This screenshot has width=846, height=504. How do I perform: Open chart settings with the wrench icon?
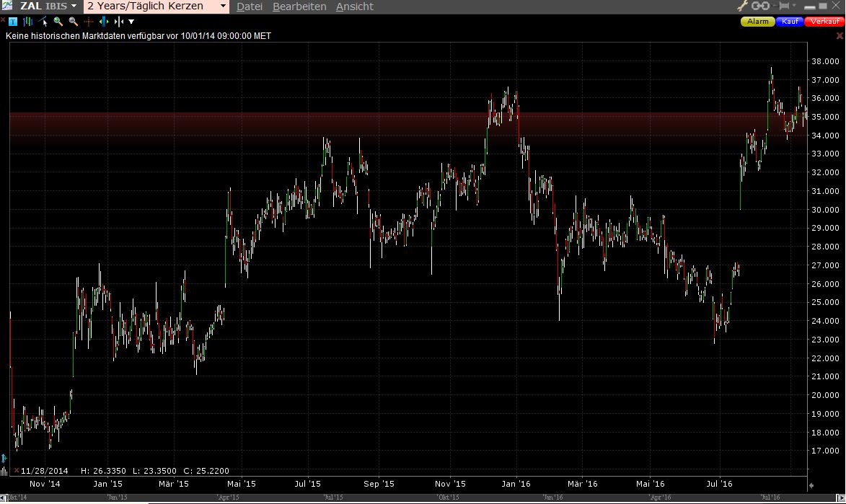click(x=742, y=6)
